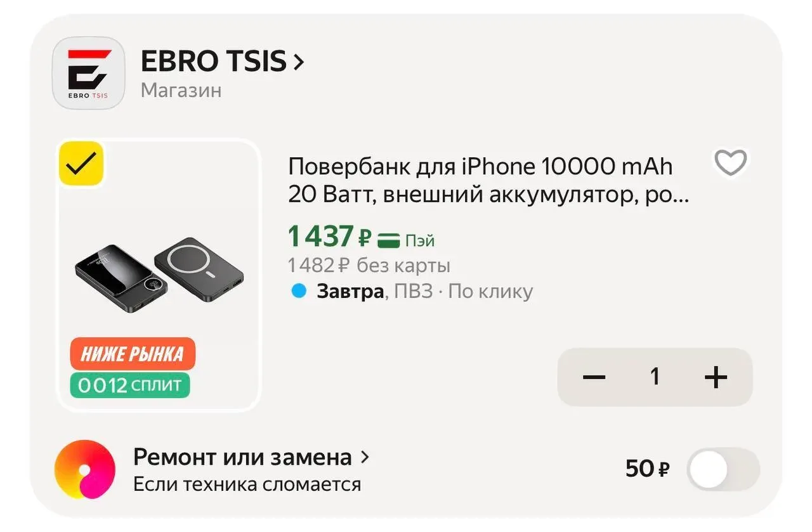The width and height of the screenshot is (812, 532).
Task: Click the green СПЛИТ installment badge
Action: (x=129, y=385)
